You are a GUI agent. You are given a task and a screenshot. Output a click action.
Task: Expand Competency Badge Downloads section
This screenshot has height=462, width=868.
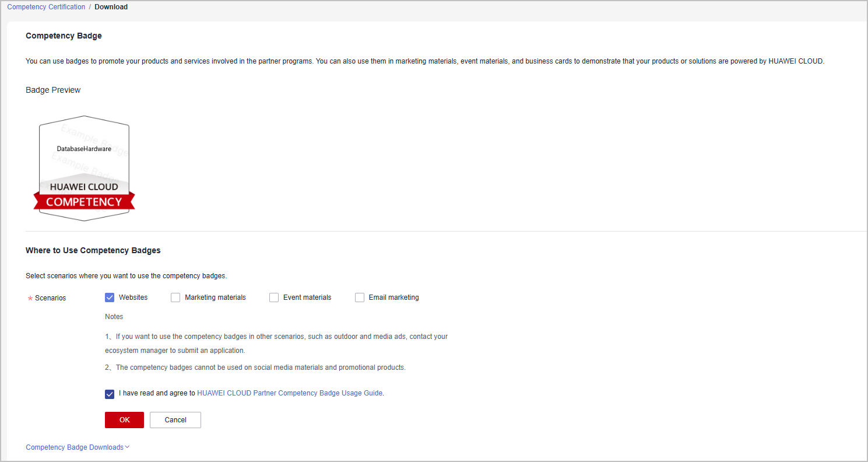(x=78, y=447)
